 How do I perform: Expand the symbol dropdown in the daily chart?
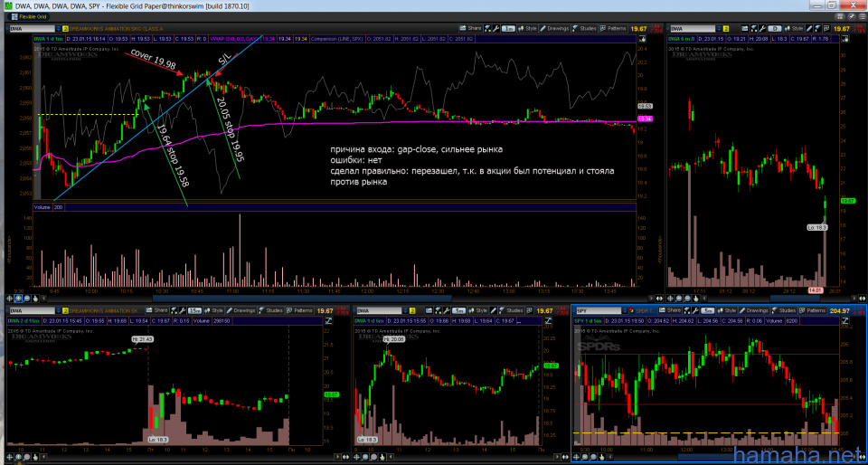point(719,28)
